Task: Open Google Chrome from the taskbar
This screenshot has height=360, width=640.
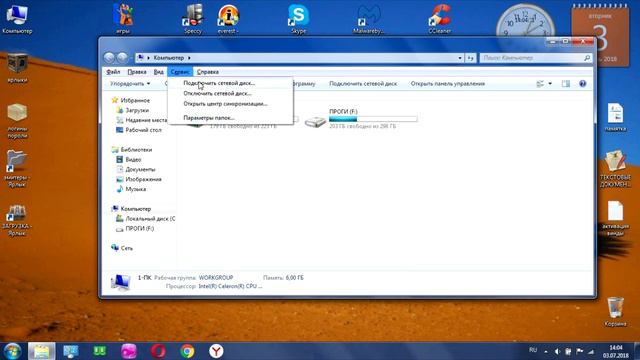Action: (187, 351)
